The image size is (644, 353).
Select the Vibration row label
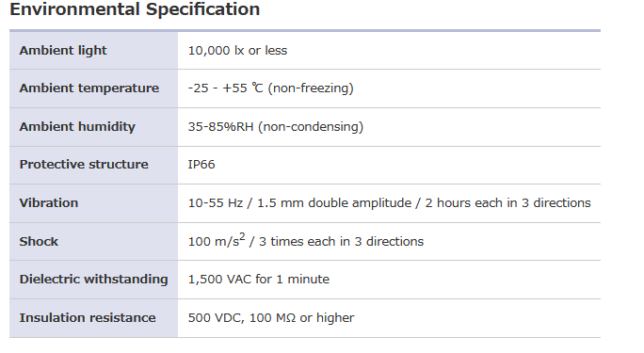(x=48, y=203)
